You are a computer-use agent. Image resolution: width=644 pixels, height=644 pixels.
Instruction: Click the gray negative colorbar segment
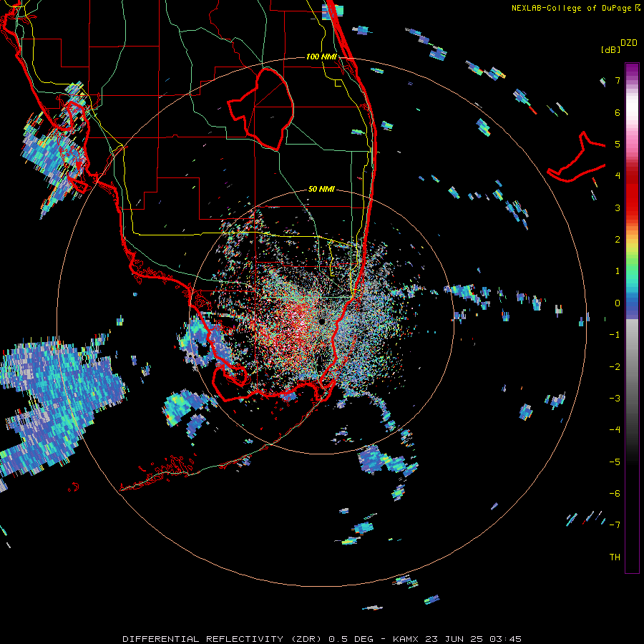(632, 361)
